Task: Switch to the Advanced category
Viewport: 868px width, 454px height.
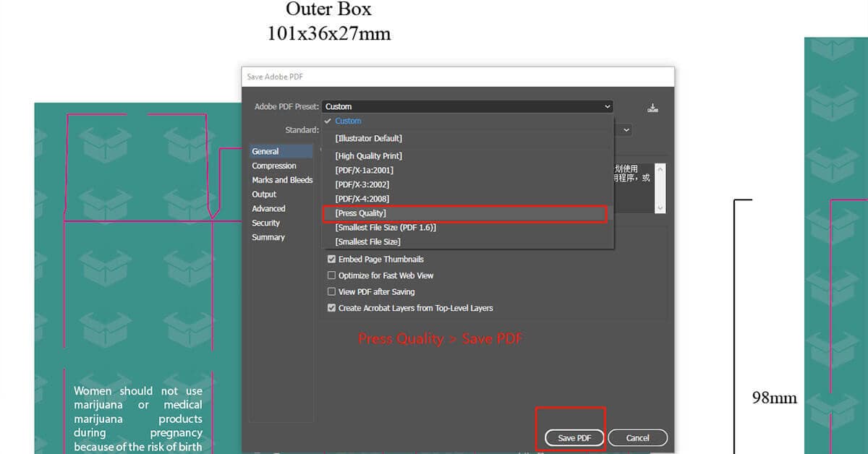Action: coord(281,209)
